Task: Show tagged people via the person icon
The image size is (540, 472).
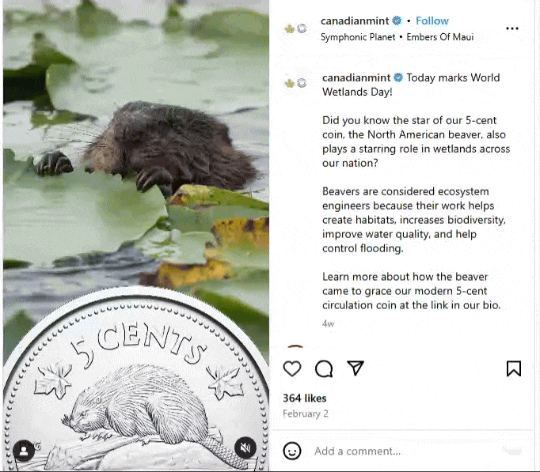Action: 24,451
